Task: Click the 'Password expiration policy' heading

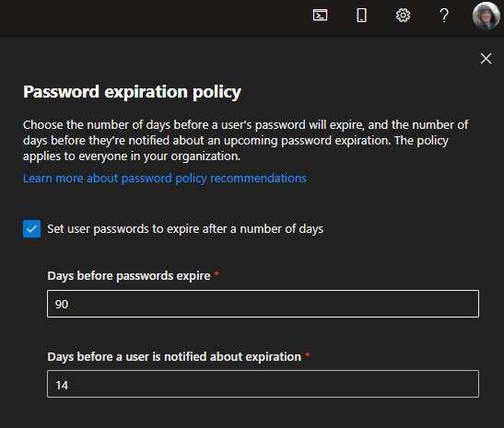Action: (132, 92)
